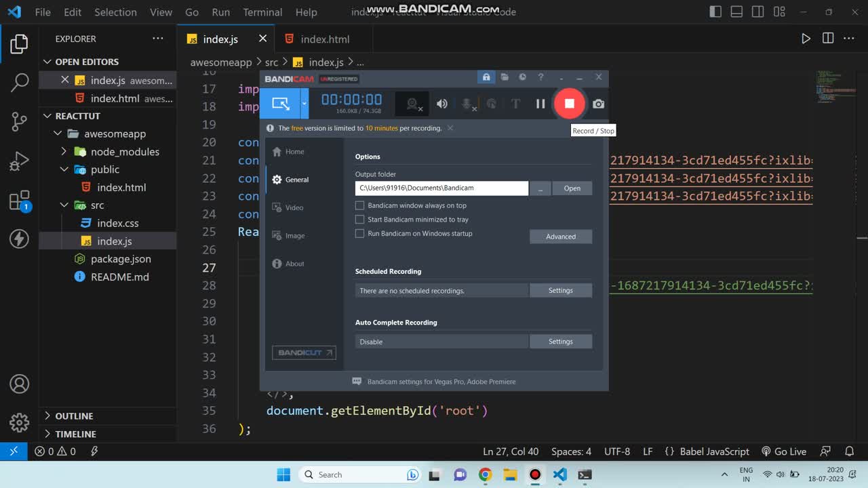Open the Terminal menu

262,12
